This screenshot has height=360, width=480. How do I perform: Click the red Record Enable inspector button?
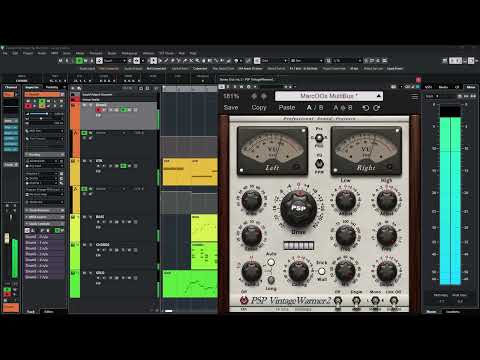[x=28, y=106]
